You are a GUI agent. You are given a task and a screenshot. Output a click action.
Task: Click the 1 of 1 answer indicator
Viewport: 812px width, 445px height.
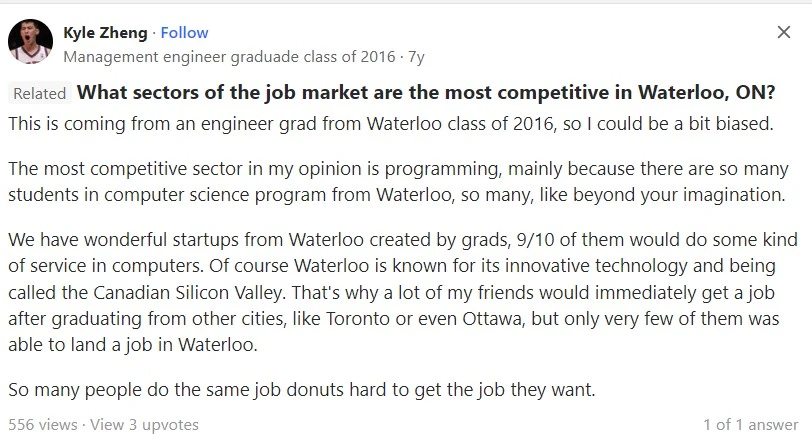tap(751, 424)
